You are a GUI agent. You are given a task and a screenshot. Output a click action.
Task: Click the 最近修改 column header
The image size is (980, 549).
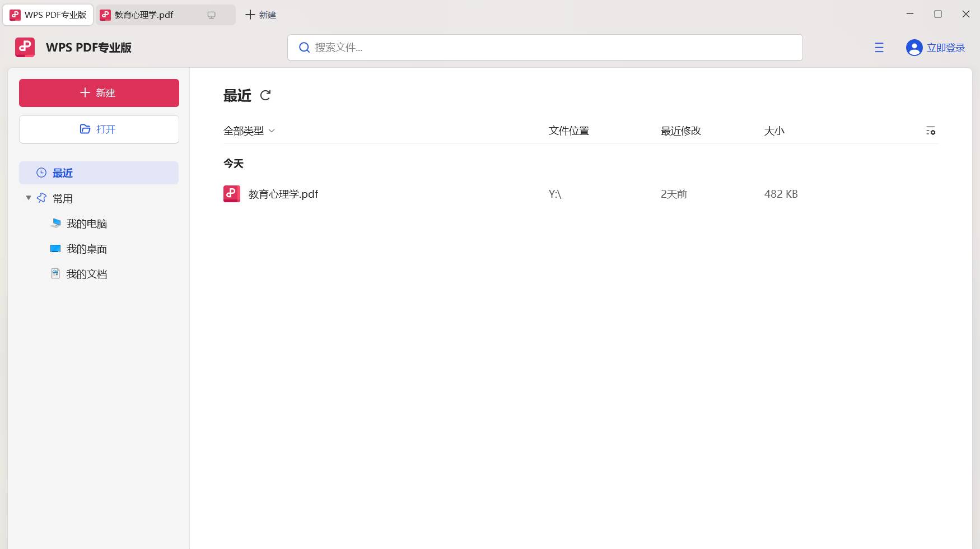tap(681, 131)
